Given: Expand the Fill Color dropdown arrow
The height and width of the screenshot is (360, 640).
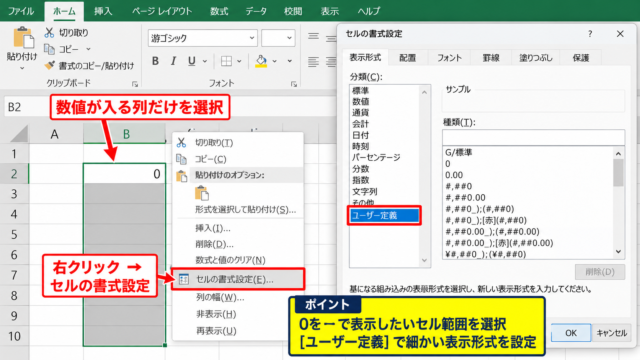Looking at the screenshot, I should [x=274, y=61].
